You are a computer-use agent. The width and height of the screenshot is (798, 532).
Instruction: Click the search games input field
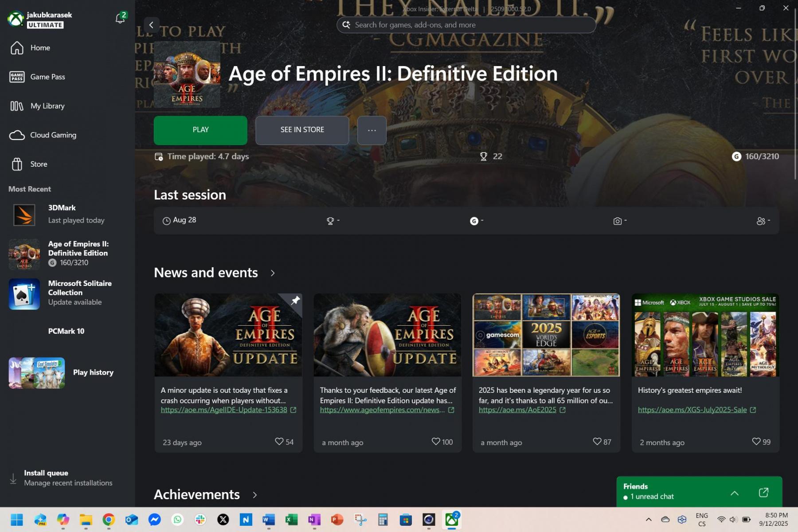(465, 25)
